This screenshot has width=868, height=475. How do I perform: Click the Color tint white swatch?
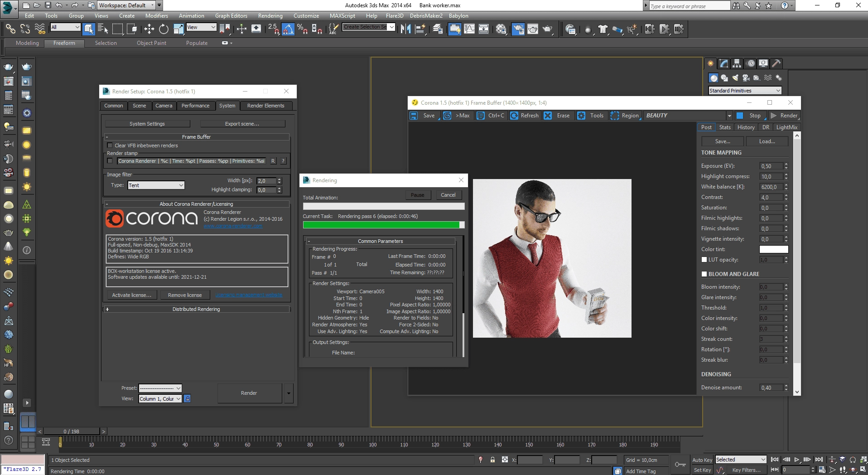(773, 249)
